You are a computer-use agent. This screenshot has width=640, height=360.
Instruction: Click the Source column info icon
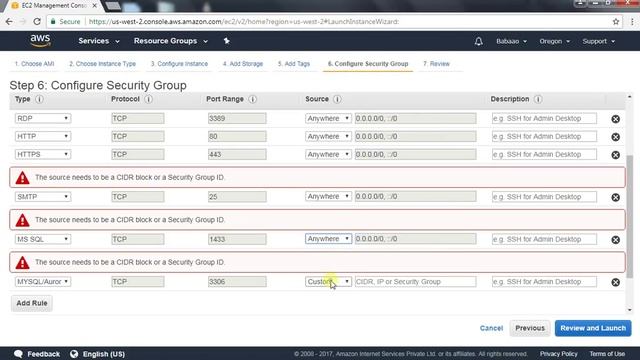pyautogui.click(x=337, y=99)
